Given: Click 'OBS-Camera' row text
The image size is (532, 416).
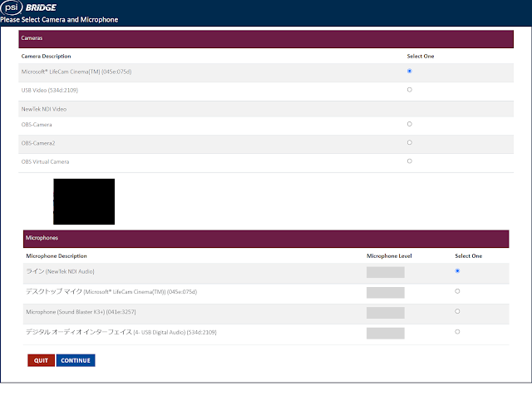Looking at the screenshot, I should pos(37,125).
